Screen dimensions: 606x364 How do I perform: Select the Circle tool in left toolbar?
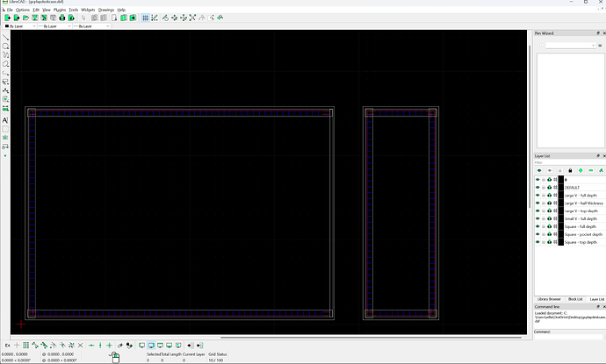(x=5, y=46)
